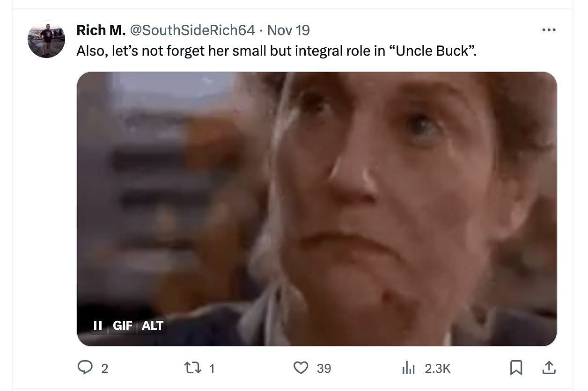Click the like count 39

coord(323,369)
